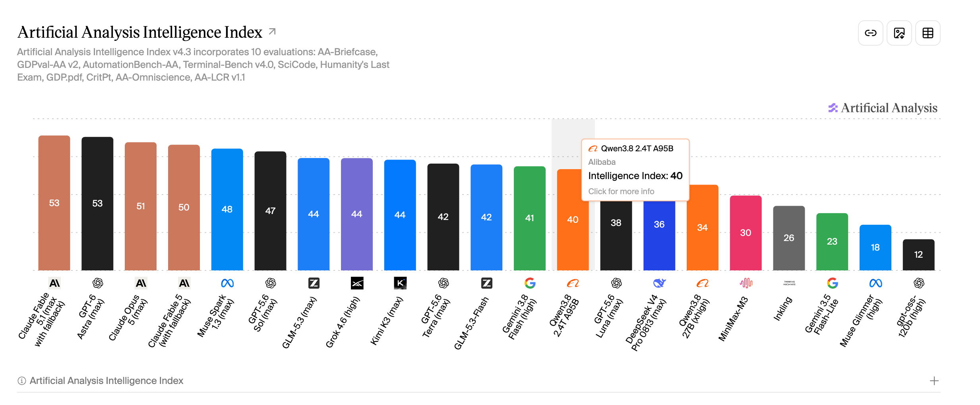Download chart image via the image icon
The height and width of the screenshot is (405, 980).
[x=899, y=33]
